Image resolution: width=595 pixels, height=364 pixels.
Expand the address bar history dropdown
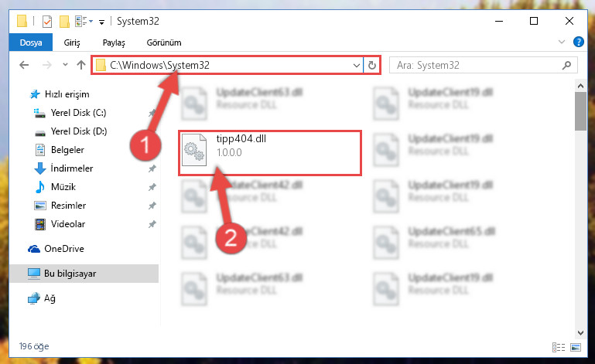(x=357, y=65)
